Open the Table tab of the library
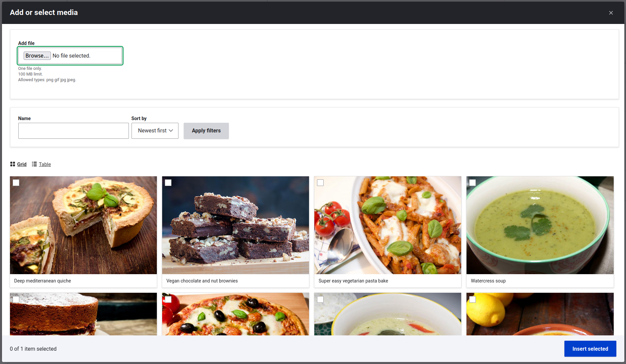 pos(45,164)
